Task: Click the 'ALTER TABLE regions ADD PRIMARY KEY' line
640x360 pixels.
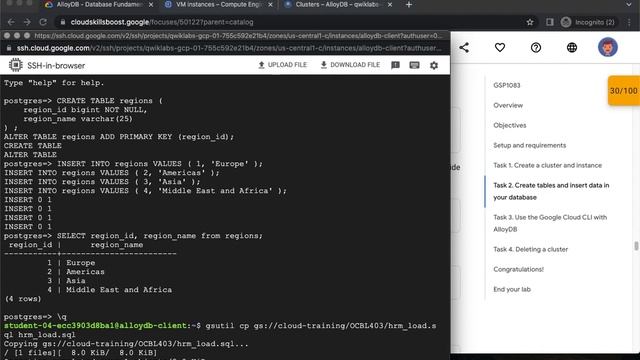Action: click(x=119, y=137)
